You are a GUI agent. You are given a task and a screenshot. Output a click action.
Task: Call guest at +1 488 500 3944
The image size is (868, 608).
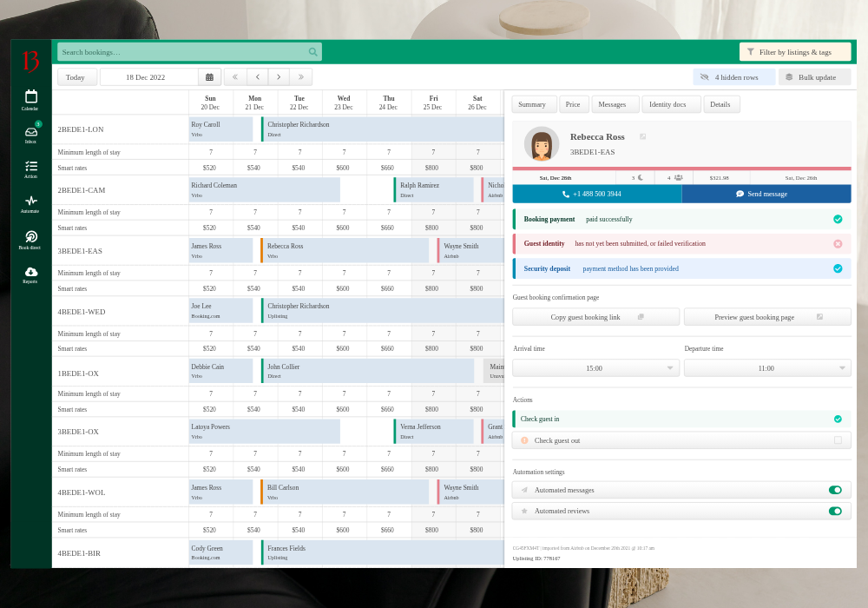(597, 194)
